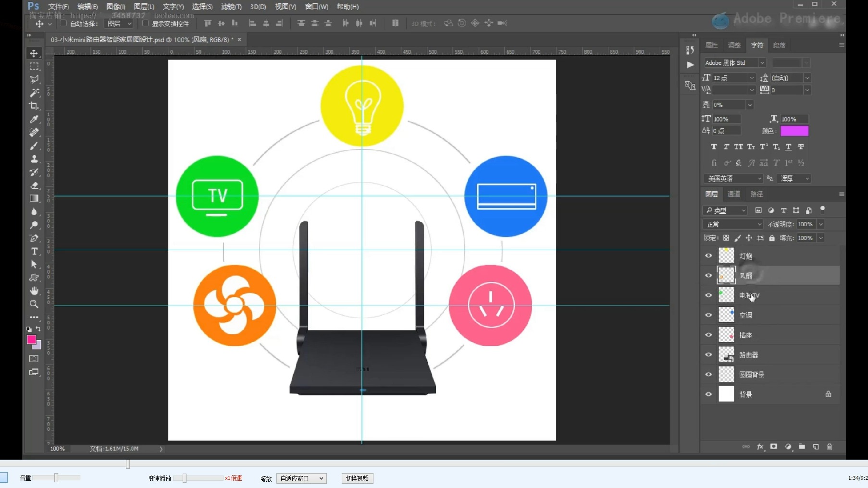Open the blend mode dropdown 正常

click(732, 224)
